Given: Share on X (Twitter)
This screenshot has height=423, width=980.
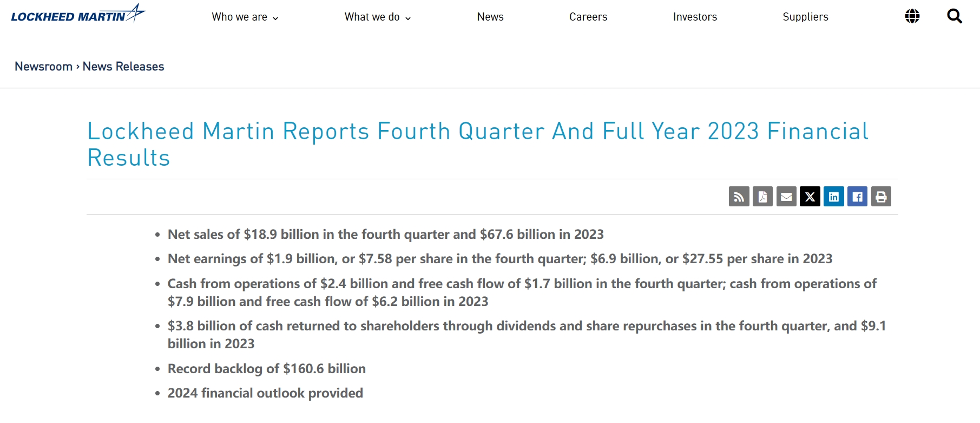Looking at the screenshot, I should (810, 197).
